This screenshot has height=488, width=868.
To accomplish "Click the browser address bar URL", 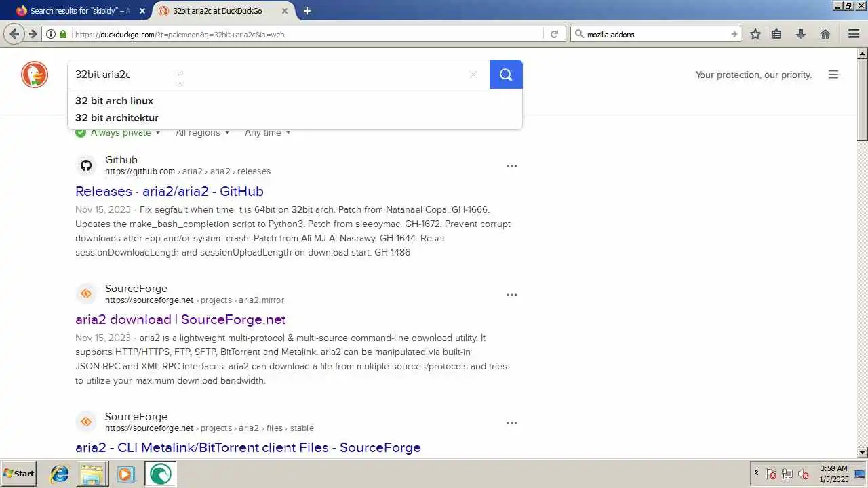I will [x=305, y=34].
